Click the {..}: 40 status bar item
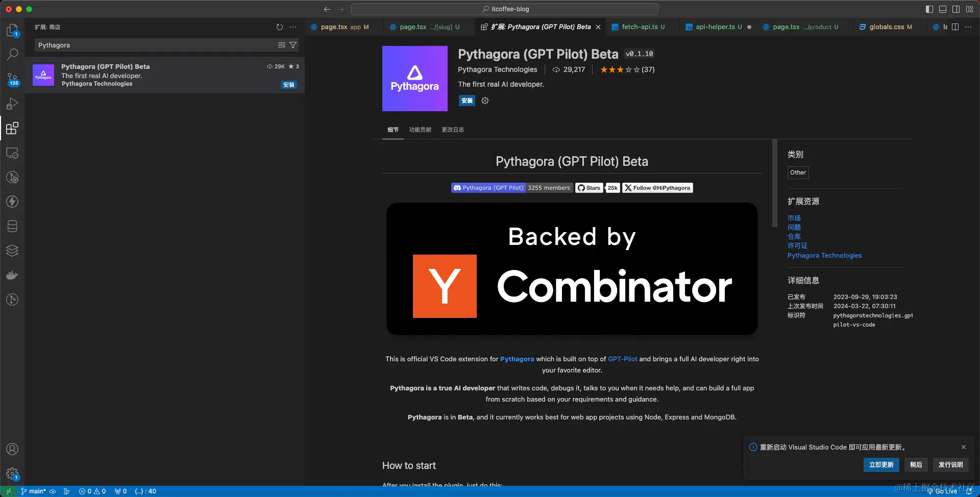 click(x=145, y=491)
